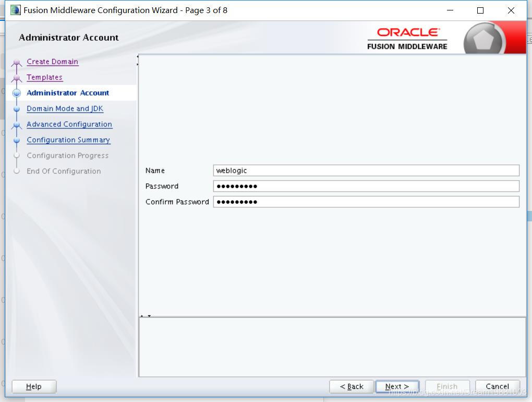Go back with the Back button

click(x=352, y=386)
